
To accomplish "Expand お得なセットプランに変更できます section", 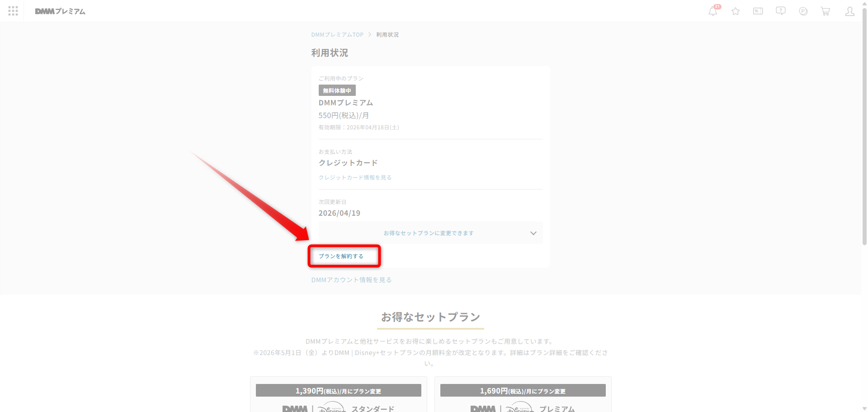I will tap(430, 233).
